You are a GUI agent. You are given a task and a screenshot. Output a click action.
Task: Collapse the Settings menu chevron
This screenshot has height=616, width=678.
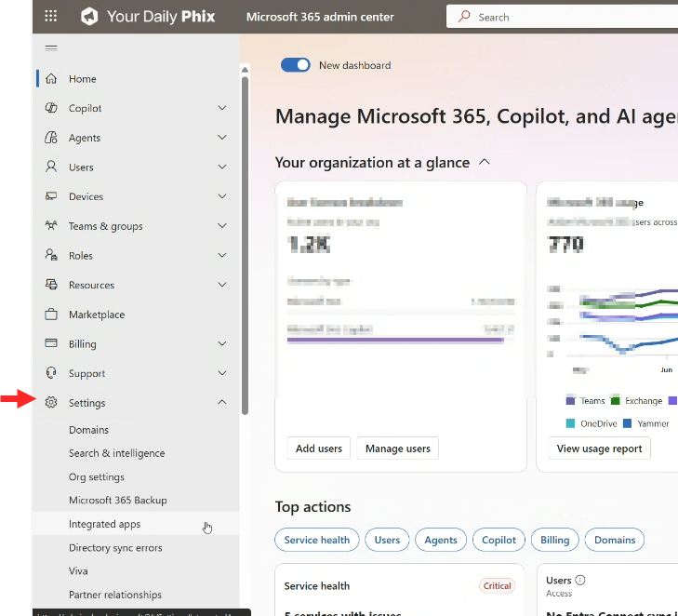click(x=222, y=402)
